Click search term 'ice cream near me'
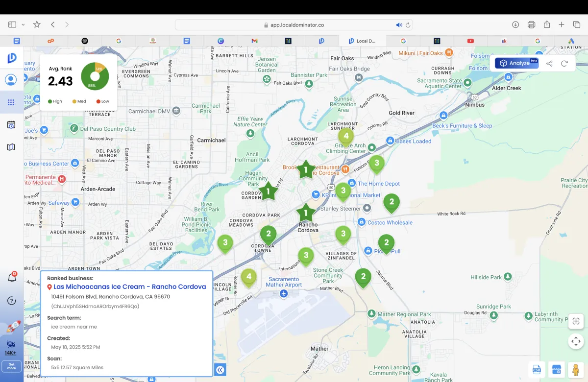Screen dimensions: 588x382 (x=74, y=327)
